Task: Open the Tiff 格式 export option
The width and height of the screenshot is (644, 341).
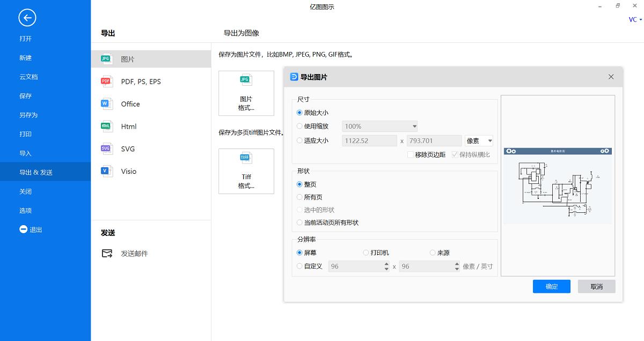Action: tap(246, 171)
